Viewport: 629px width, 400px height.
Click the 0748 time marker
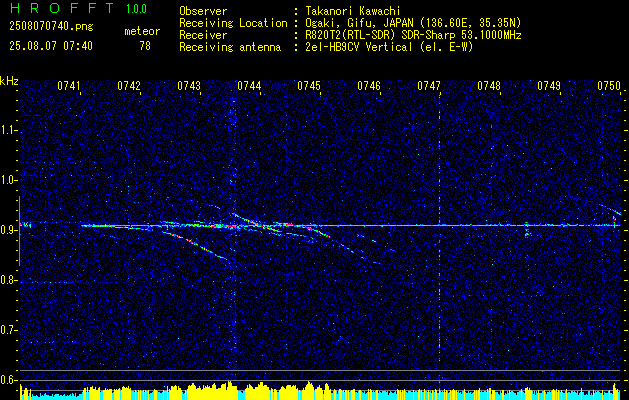(x=489, y=86)
